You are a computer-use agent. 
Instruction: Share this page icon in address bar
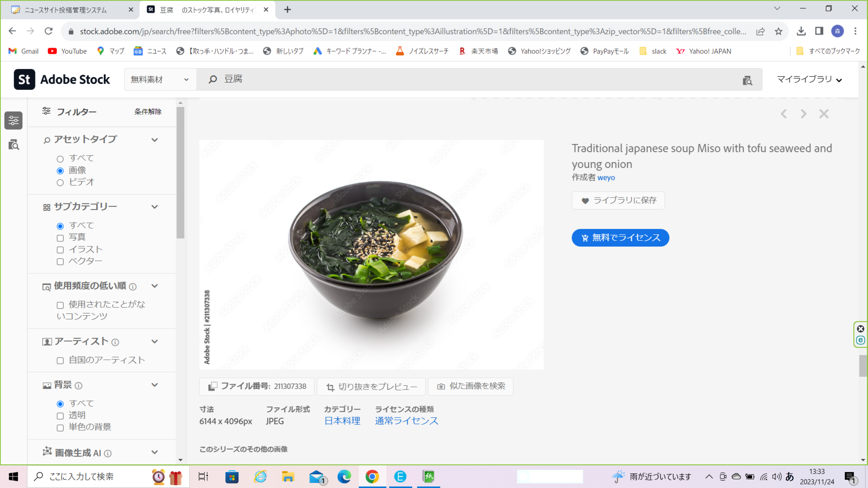click(760, 31)
